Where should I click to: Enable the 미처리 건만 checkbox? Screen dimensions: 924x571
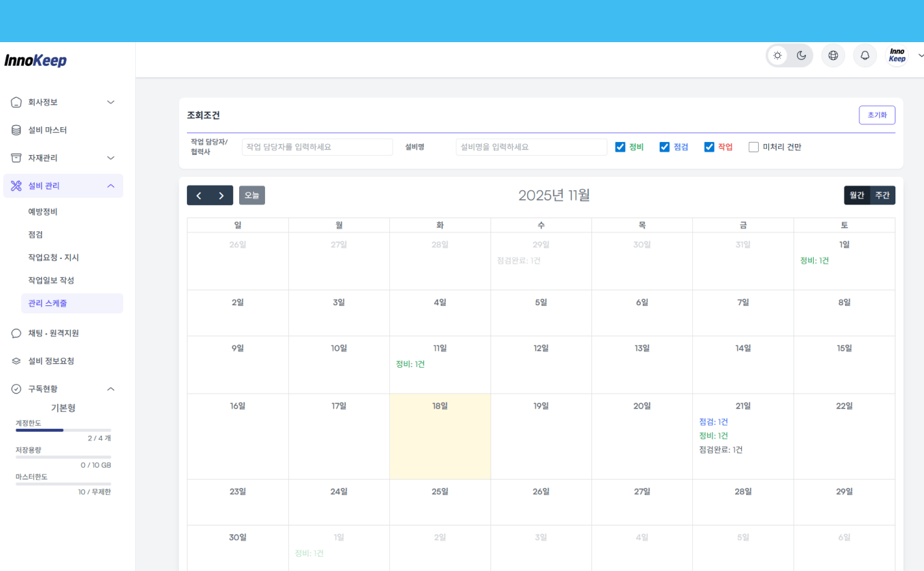click(x=753, y=147)
